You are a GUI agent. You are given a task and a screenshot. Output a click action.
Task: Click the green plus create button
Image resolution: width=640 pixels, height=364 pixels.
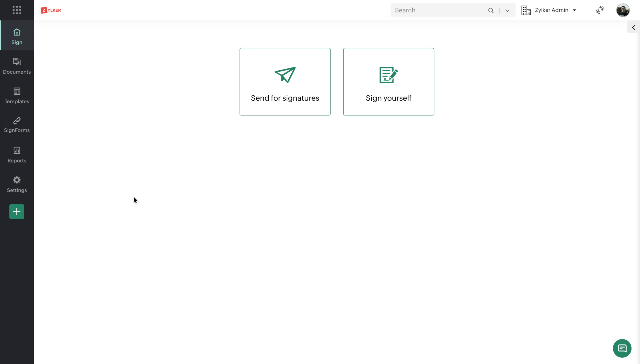[x=17, y=212]
